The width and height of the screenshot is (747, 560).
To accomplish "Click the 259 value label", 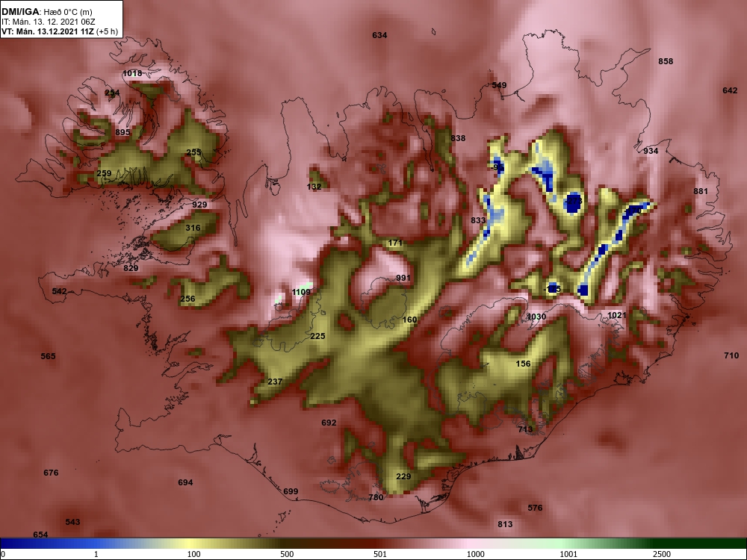I will click(x=104, y=173).
